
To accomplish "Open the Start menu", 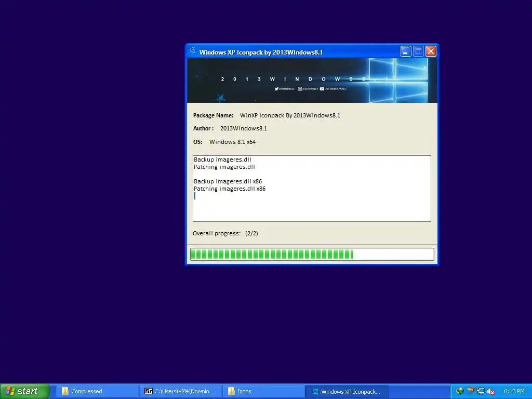I will pyautogui.click(x=24, y=391).
